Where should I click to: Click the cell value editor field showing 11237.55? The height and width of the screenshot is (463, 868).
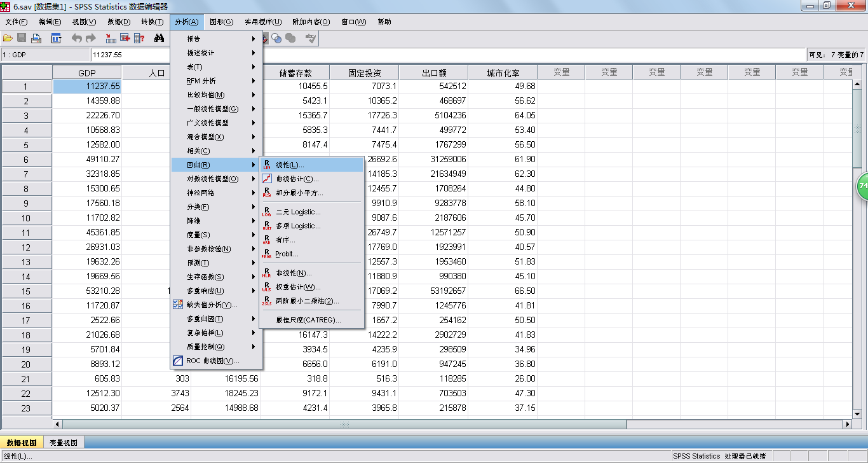(448, 55)
